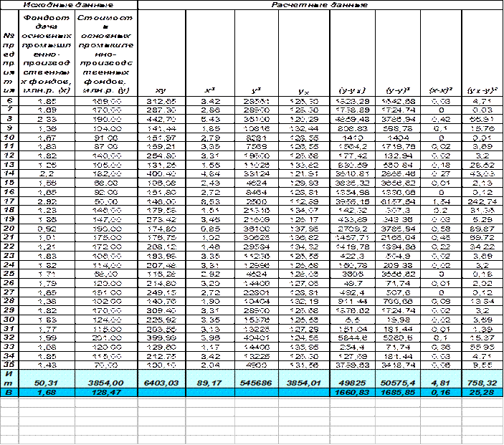The image size is (504, 445).
Task: Click the average cell 1660,83
Action: (352, 392)
